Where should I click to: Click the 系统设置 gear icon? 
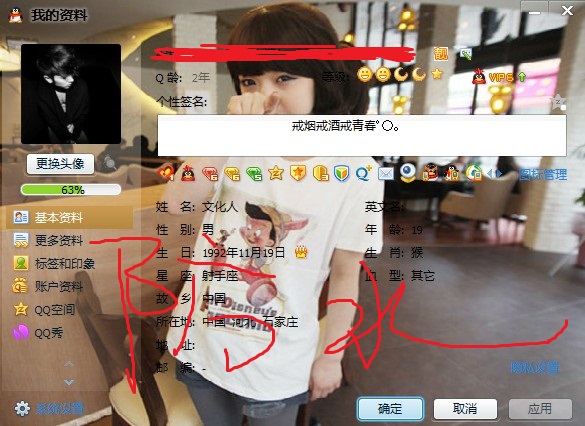point(22,408)
